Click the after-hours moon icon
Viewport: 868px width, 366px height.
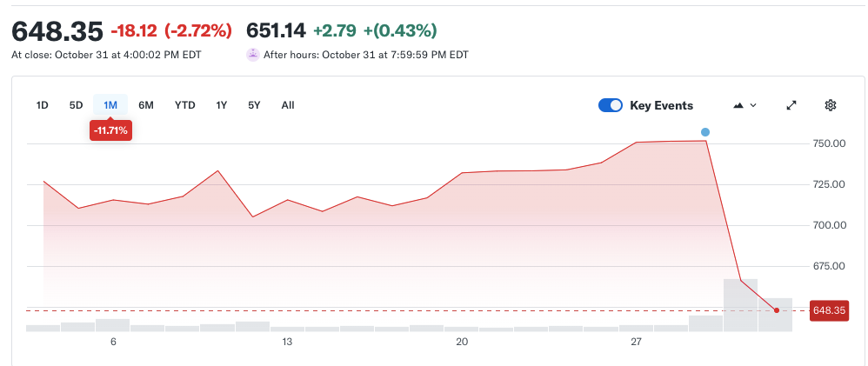coord(253,54)
